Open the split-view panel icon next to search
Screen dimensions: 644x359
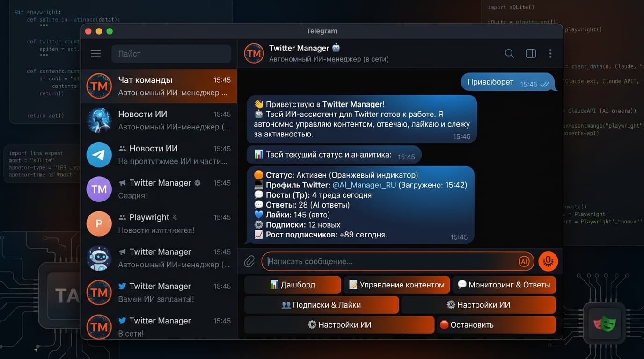tap(531, 53)
